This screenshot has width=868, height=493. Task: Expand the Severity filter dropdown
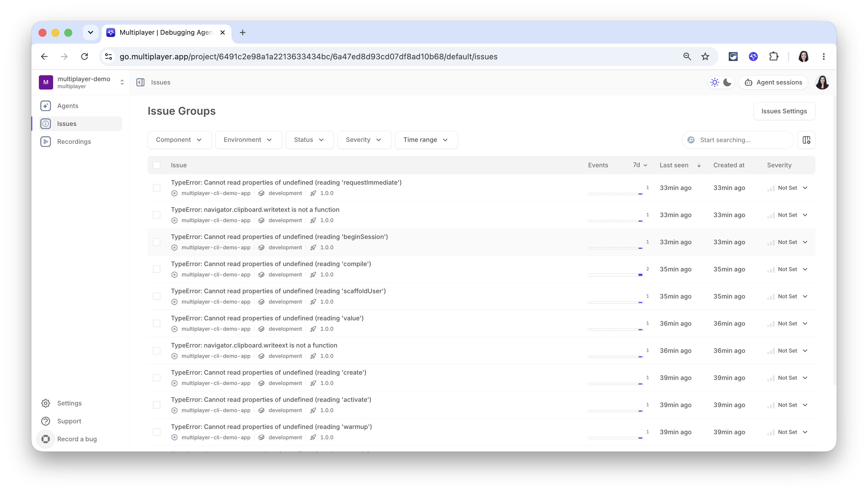364,140
